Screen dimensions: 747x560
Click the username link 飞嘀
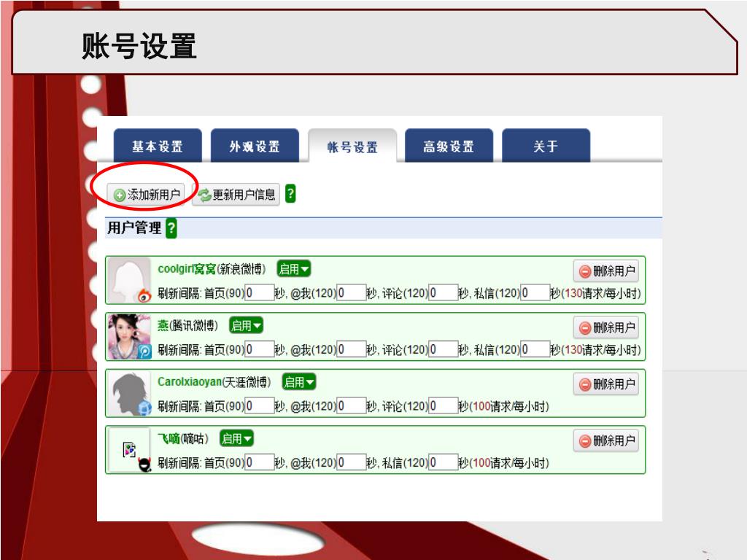point(169,438)
